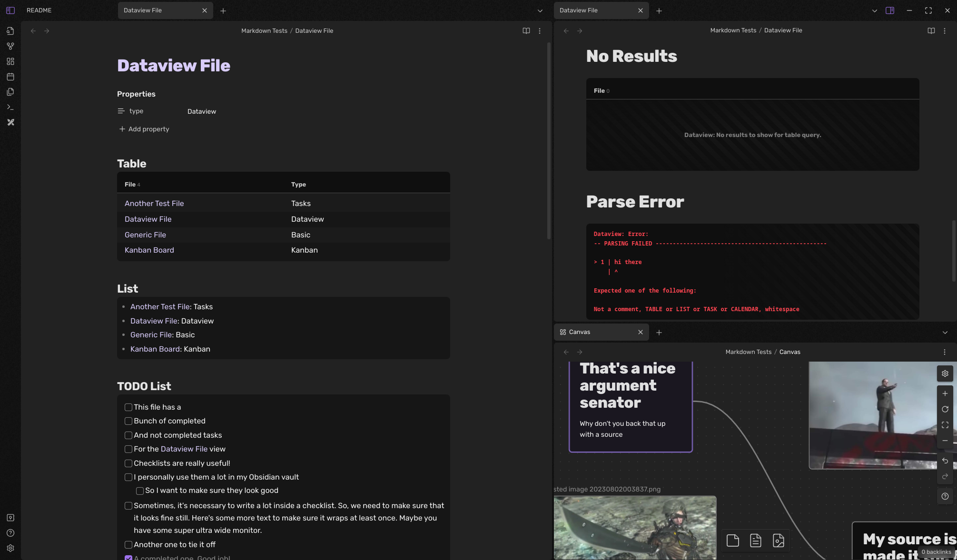Screen dimensions: 957x560
Task: Toggle reading view in the left pane
Action: pyautogui.click(x=526, y=31)
